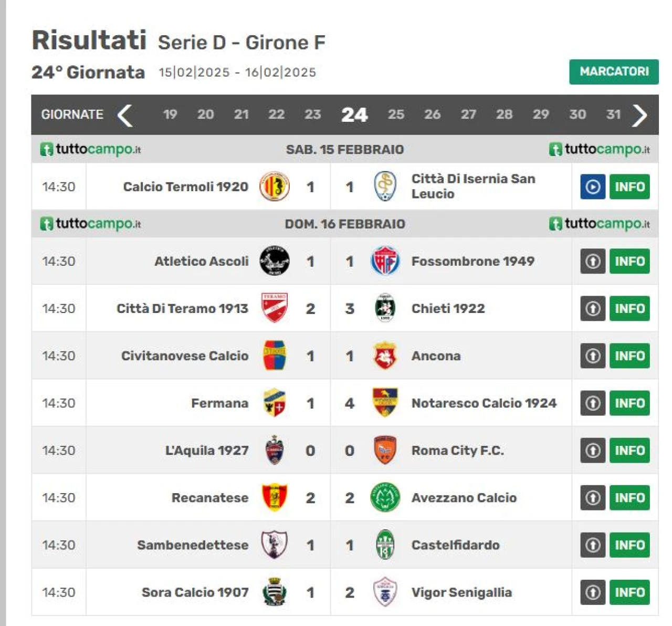The image size is (672, 626).
Task: Go to next giornate with right chevron
Action: [x=639, y=115]
